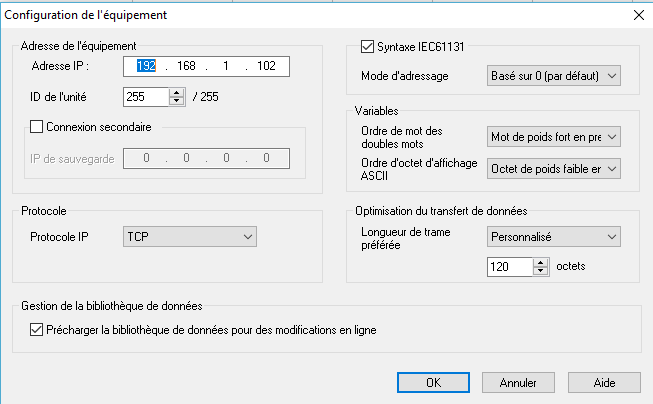The width and height of the screenshot is (653, 404).
Task: Uncheck the Syntaxe IEC61131 checkbox
Action: pyautogui.click(x=366, y=46)
